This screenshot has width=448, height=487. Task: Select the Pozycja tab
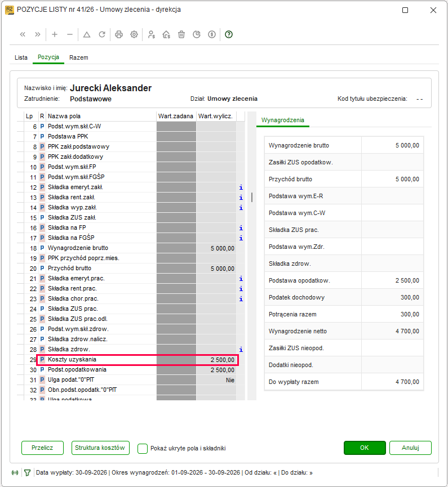(48, 57)
